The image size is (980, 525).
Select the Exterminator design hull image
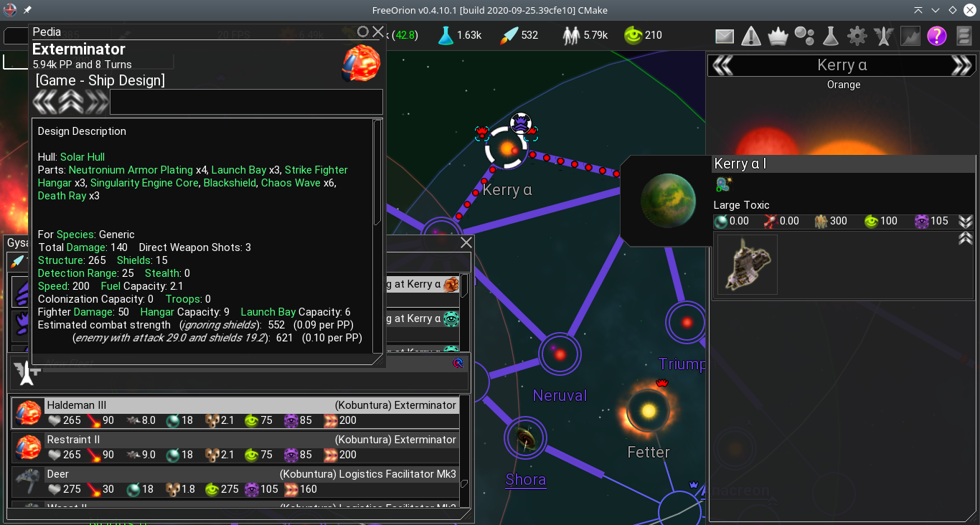[x=361, y=63]
